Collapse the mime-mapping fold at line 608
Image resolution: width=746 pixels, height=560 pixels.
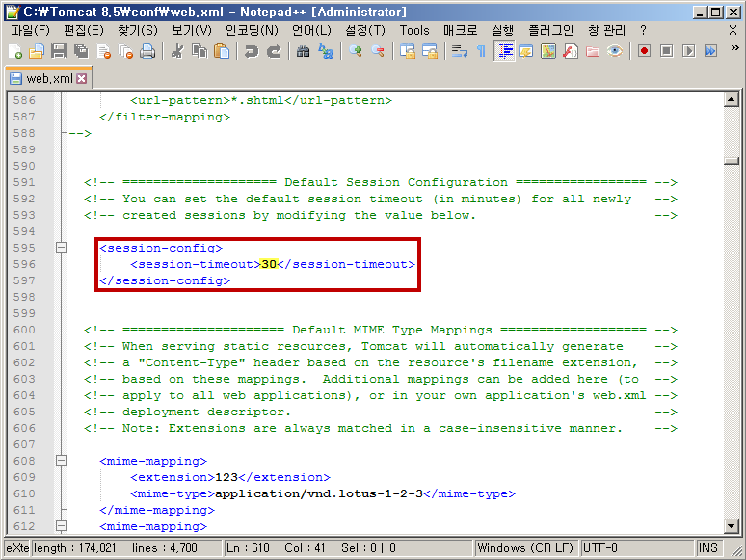point(62,461)
